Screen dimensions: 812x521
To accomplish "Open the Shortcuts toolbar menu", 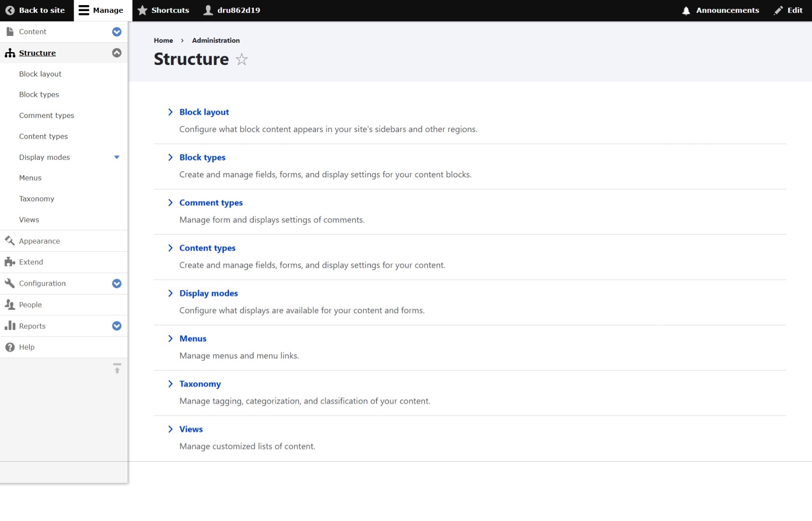I will [x=164, y=11].
